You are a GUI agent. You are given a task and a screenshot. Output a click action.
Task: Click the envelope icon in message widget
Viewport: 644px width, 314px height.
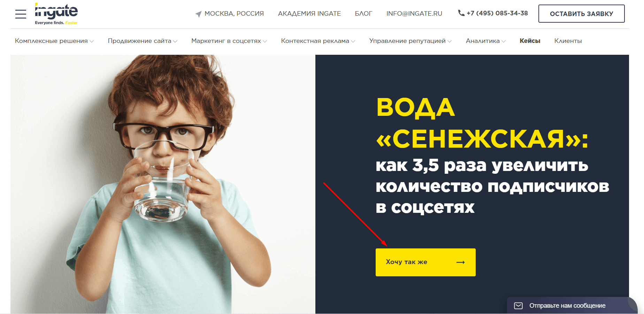(x=519, y=306)
